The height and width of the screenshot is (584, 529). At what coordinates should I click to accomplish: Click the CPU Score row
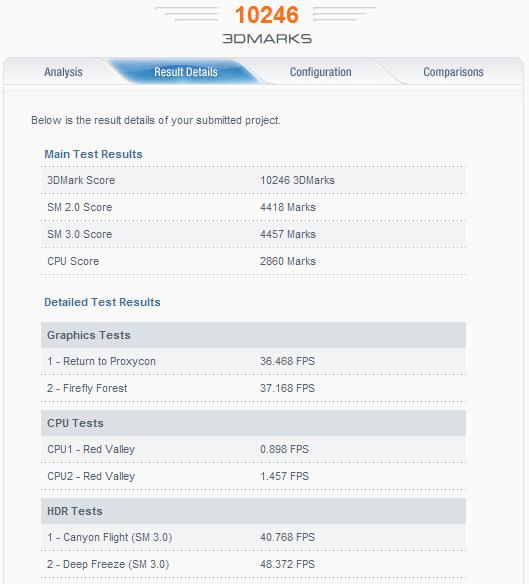(x=253, y=261)
